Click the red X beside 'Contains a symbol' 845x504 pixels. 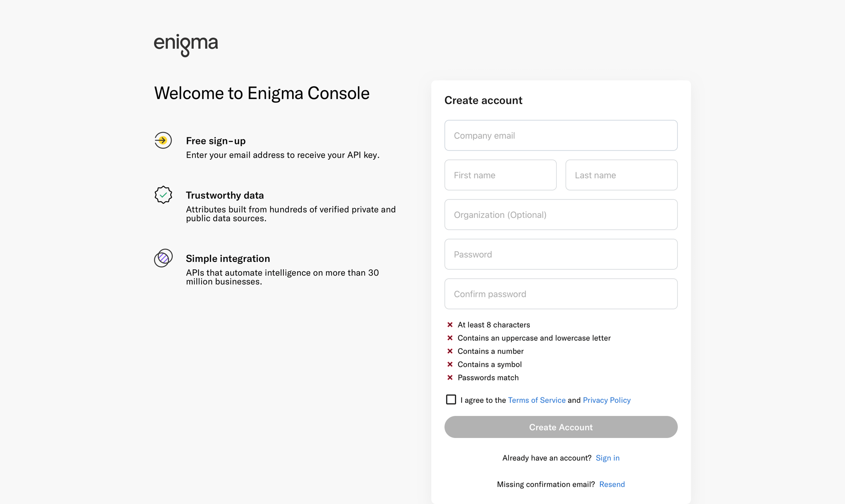[450, 364]
